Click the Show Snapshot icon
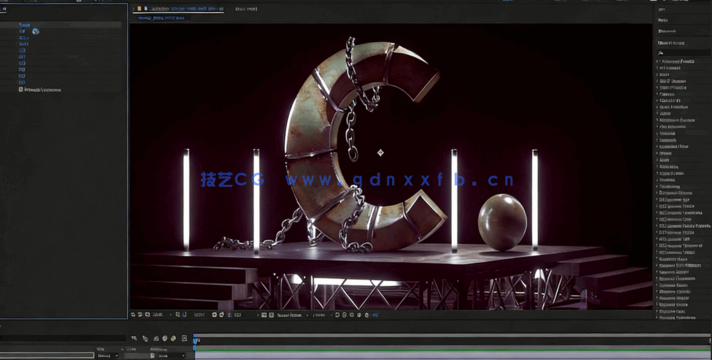712x360 pixels. (x=221, y=315)
